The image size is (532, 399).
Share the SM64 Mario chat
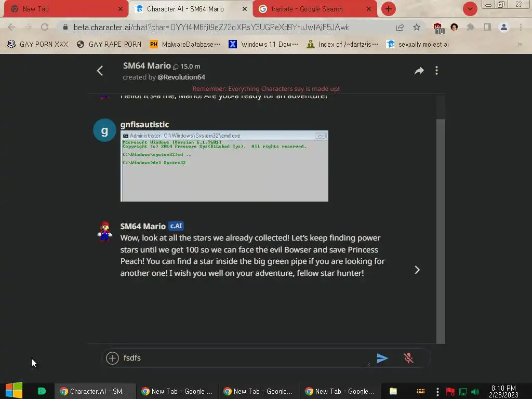pyautogui.click(x=419, y=71)
